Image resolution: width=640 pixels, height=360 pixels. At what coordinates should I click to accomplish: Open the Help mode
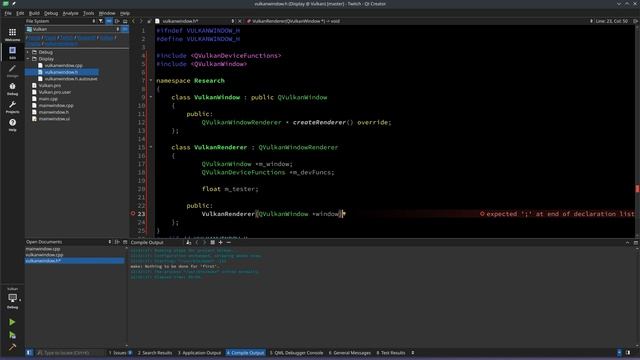12,124
